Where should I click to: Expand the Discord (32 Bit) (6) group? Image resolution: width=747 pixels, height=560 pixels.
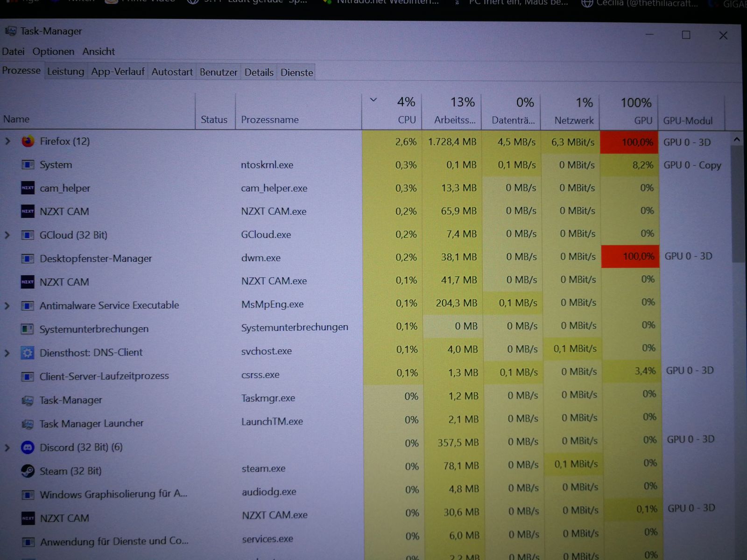(x=7, y=448)
